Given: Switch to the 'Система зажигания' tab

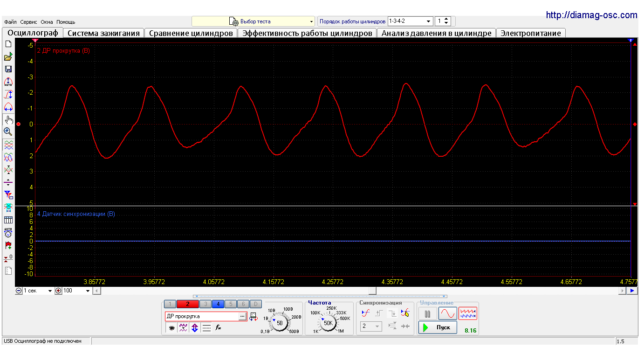Looking at the screenshot, I should point(103,33).
